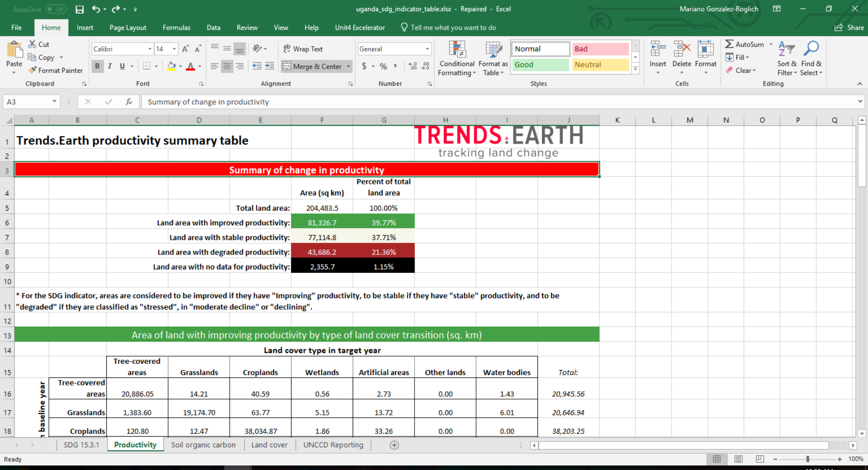Click the Fill Color paint bucket swatch
Image resolution: width=868 pixels, height=470 pixels.
point(171,66)
